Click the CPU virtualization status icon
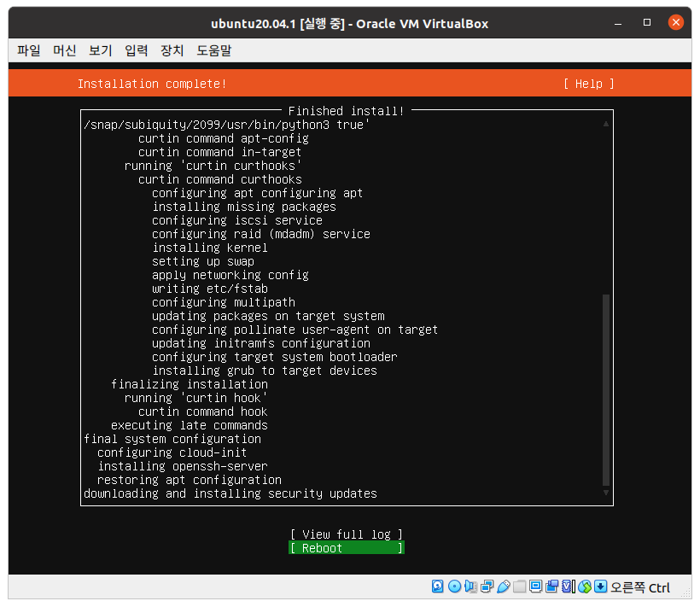Viewport: 700px width, 607px height. coord(568,586)
